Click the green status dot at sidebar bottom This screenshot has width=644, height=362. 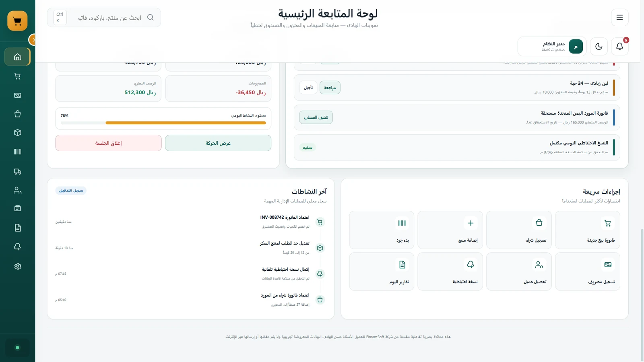point(17,348)
